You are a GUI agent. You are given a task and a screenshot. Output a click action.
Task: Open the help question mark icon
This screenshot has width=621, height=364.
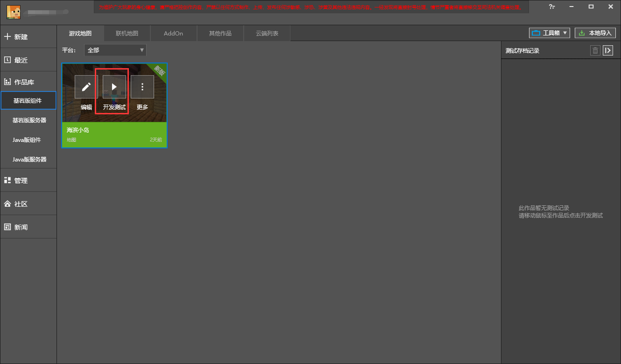(x=552, y=7)
